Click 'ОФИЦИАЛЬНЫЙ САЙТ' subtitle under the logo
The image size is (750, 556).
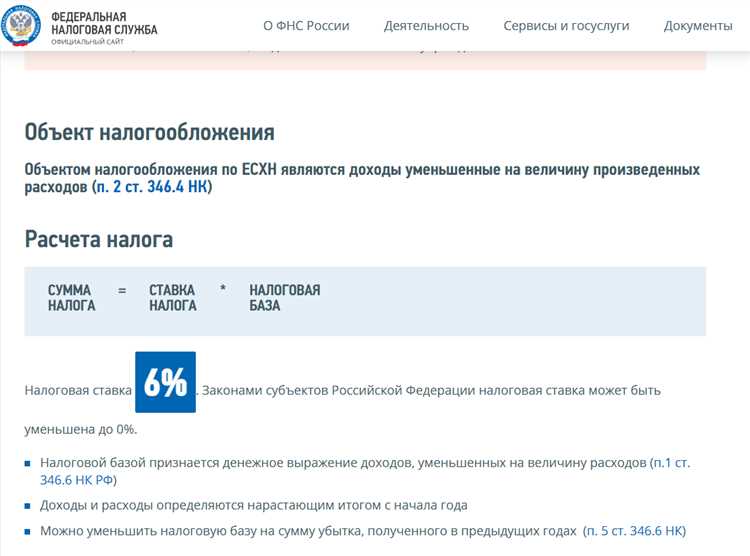88,42
